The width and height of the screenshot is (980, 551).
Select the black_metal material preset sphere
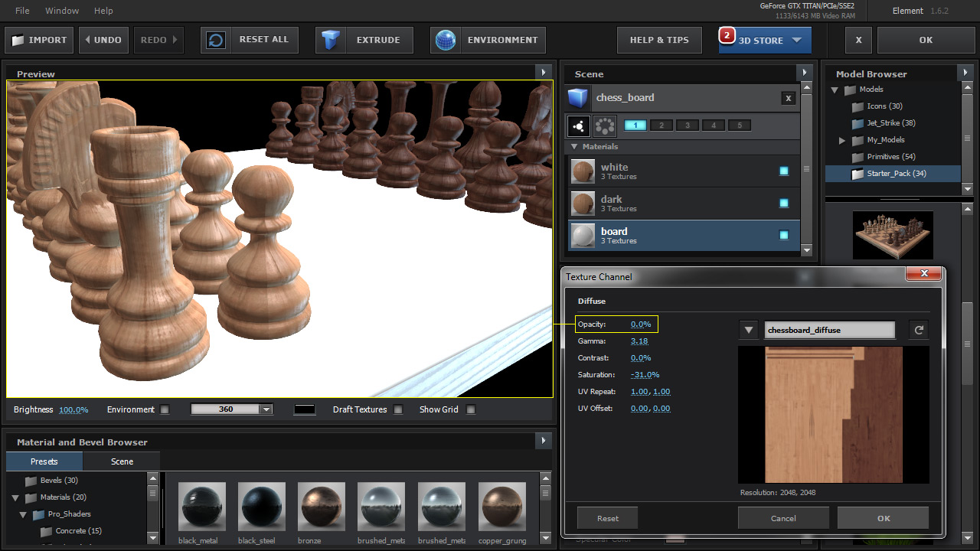[202, 507]
